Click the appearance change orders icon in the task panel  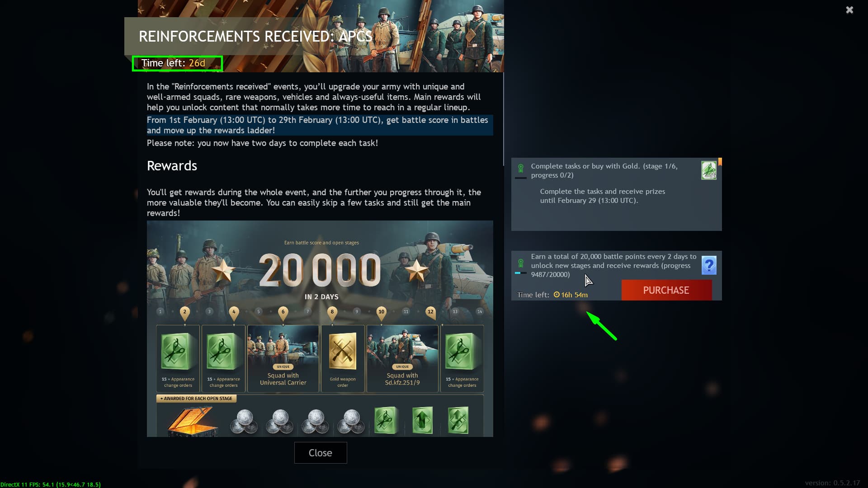708,170
